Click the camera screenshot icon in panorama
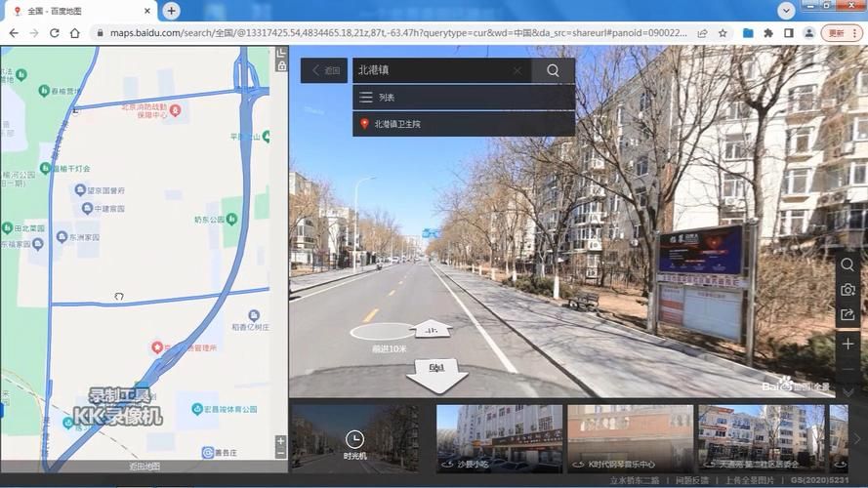The height and width of the screenshot is (488, 868). (x=847, y=290)
